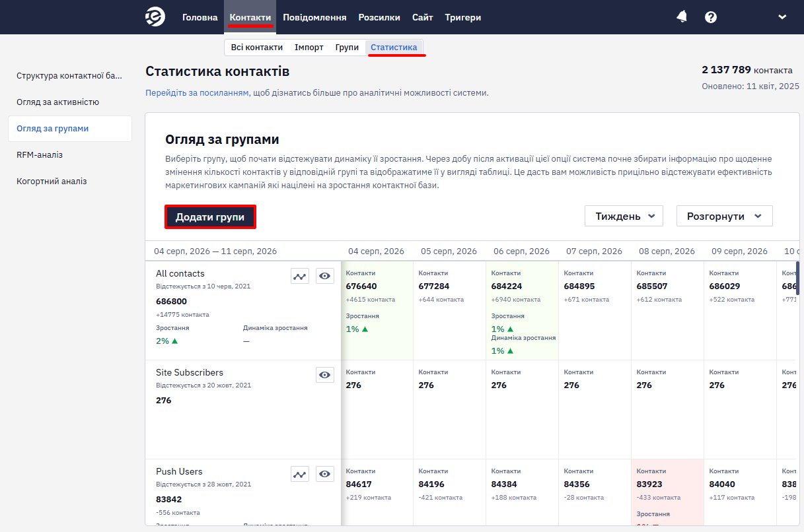Click the eSputnik logo icon
Image resolution: width=804 pixels, height=532 pixels.
coord(155,17)
